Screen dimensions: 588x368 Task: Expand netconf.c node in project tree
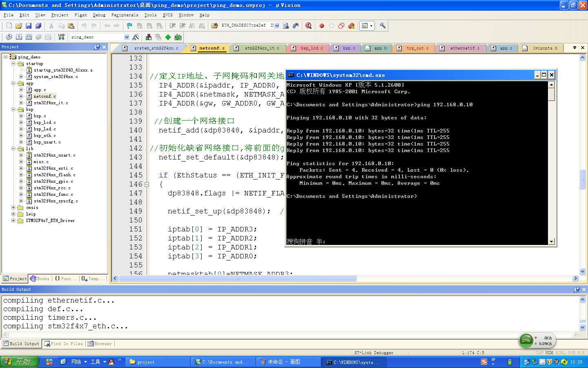point(21,96)
